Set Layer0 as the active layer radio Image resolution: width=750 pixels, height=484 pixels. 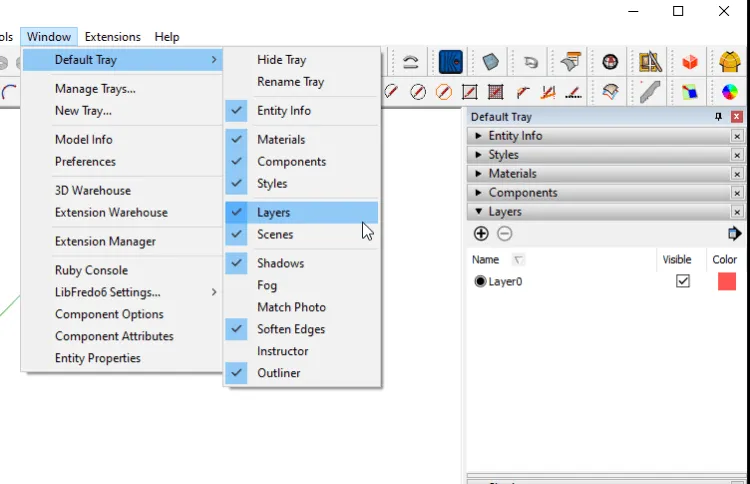[480, 281]
